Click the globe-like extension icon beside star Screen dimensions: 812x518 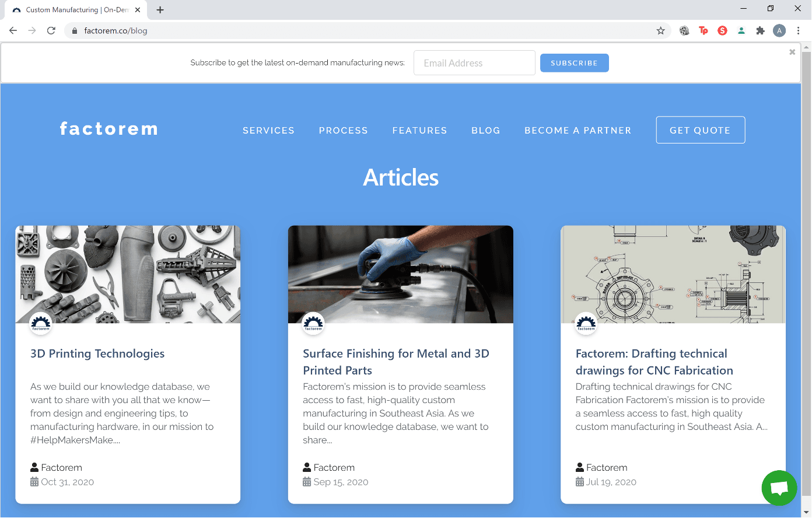tap(684, 30)
